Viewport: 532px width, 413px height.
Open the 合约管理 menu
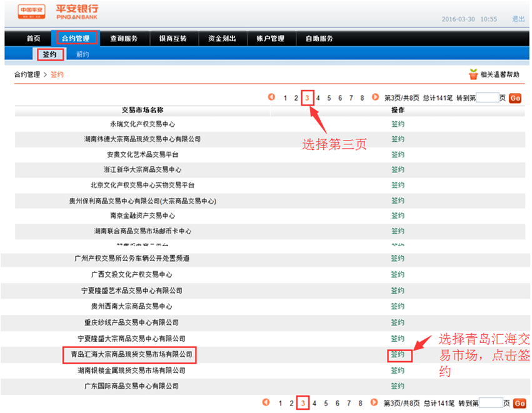(x=75, y=38)
